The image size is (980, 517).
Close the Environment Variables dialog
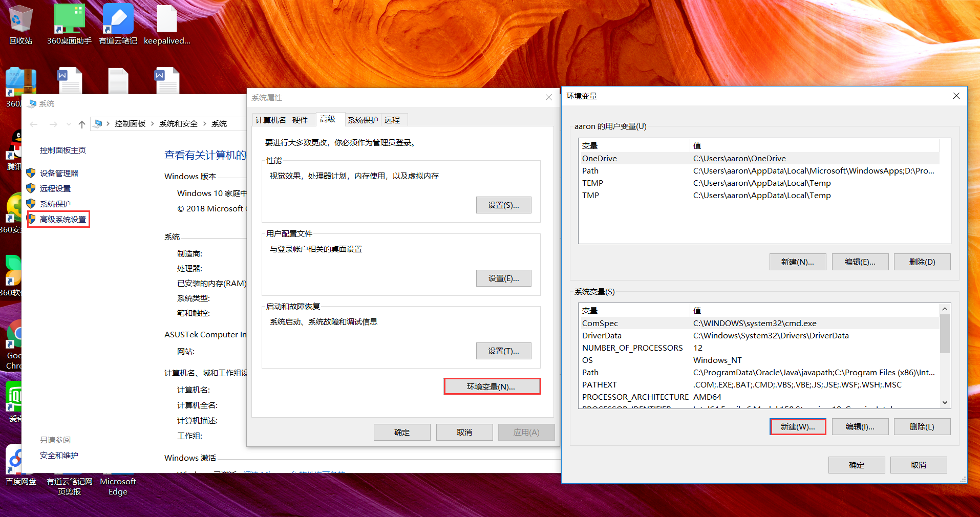click(x=956, y=96)
